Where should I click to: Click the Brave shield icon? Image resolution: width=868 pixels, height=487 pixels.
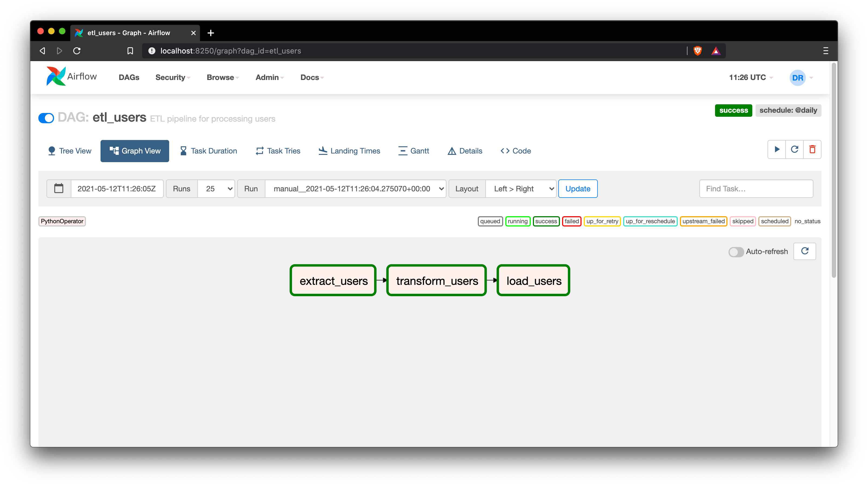(x=697, y=51)
